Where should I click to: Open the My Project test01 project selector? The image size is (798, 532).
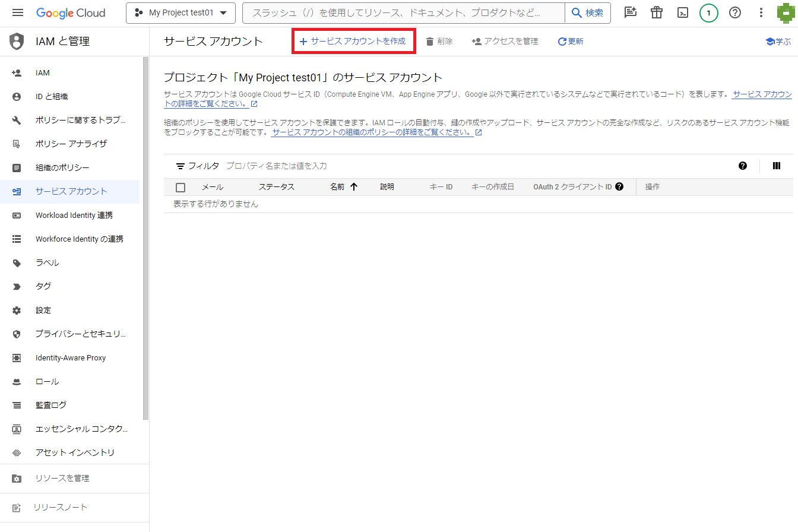pos(180,13)
